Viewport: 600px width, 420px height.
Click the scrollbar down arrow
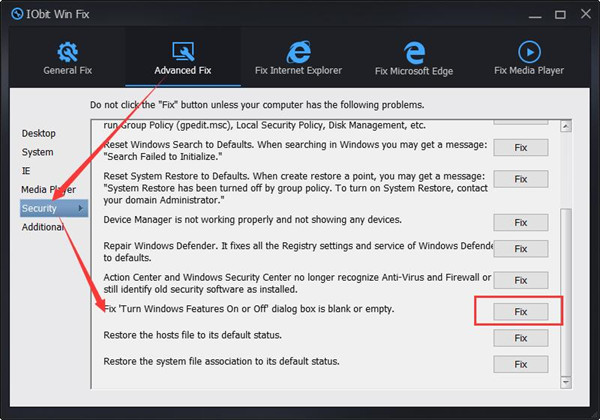566,382
